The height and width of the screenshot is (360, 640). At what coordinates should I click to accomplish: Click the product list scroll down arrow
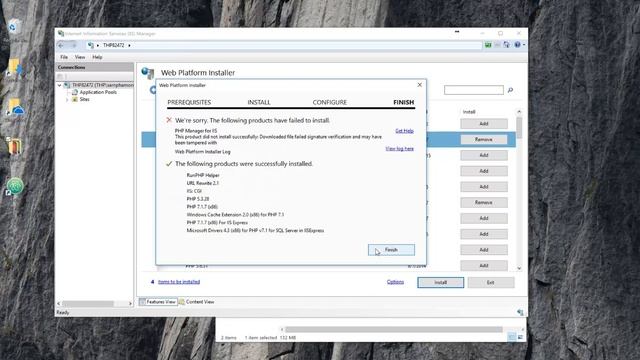[x=519, y=268]
